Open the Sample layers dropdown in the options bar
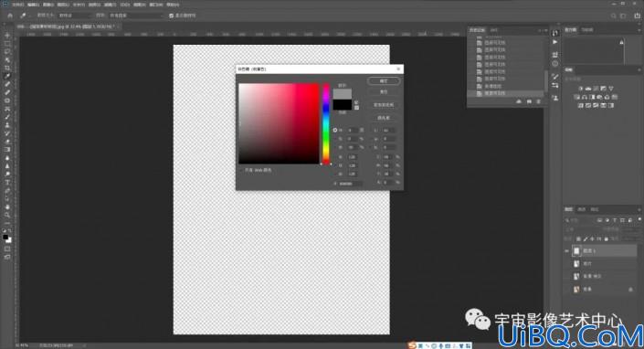Viewport: 644px width, 349px height. pos(136,16)
